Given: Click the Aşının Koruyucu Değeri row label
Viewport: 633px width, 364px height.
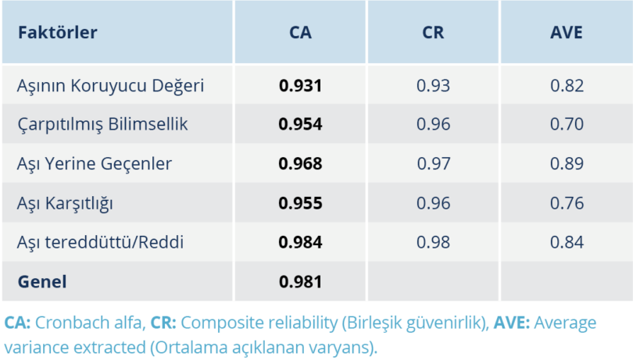Looking at the screenshot, I should coord(110,85).
